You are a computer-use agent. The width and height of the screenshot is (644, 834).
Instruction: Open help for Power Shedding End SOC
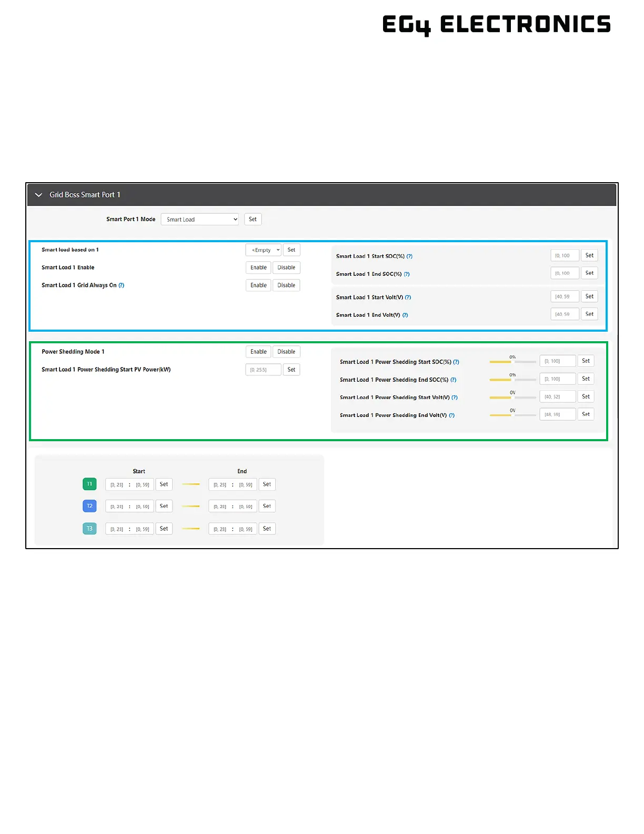[x=454, y=380]
